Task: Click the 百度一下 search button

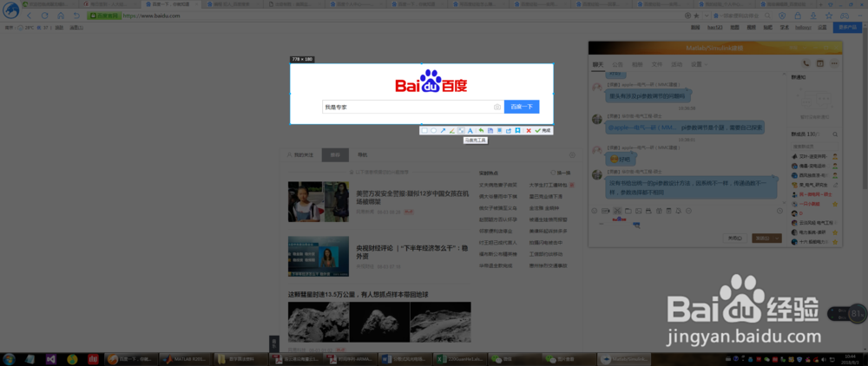Action: [522, 107]
